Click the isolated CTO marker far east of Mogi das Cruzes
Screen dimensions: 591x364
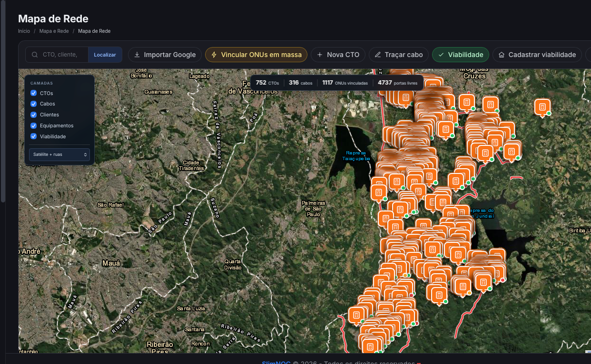pyautogui.click(x=542, y=107)
